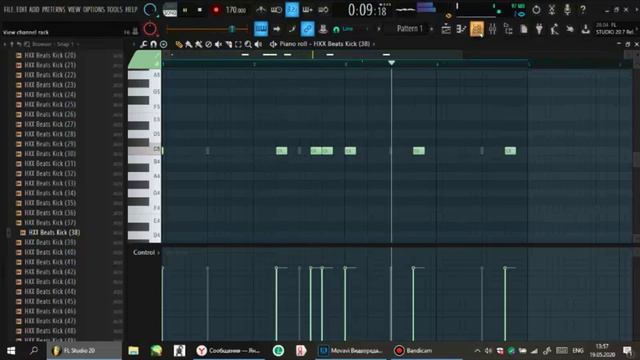
Task: Choose the Select tool in piano roll toolbar
Action: click(238, 44)
